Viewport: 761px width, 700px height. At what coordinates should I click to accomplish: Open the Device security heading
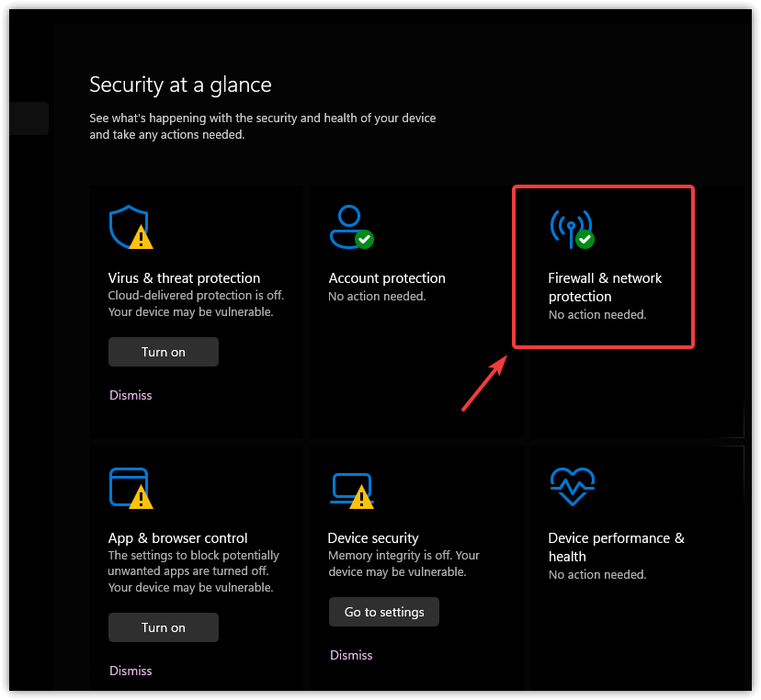coord(373,538)
